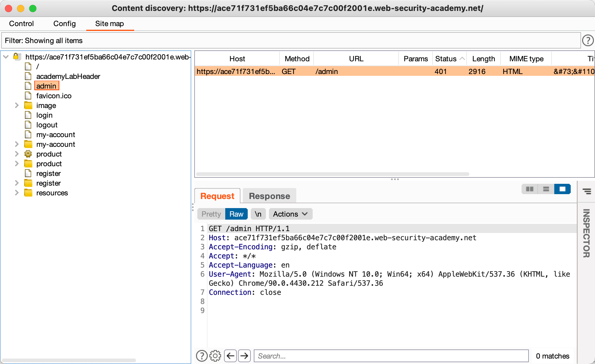This screenshot has width=595, height=364.
Task: Toggle the \n non-printable characters button
Action: tap(258, 214)
